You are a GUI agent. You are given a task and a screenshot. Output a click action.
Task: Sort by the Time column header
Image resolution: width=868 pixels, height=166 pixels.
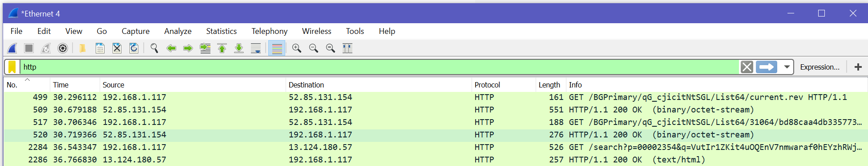[x=75, y=85]
